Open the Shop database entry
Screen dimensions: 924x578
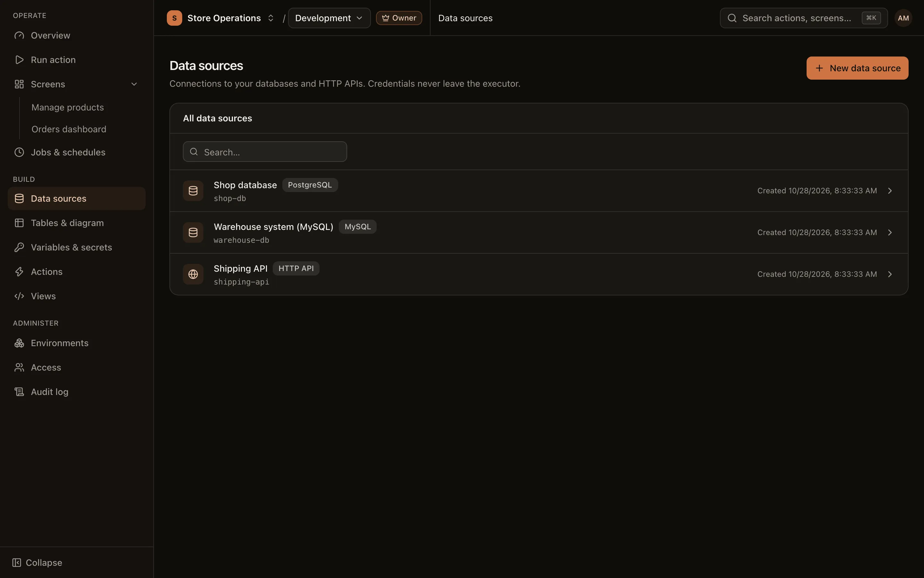tap(539, 191)
